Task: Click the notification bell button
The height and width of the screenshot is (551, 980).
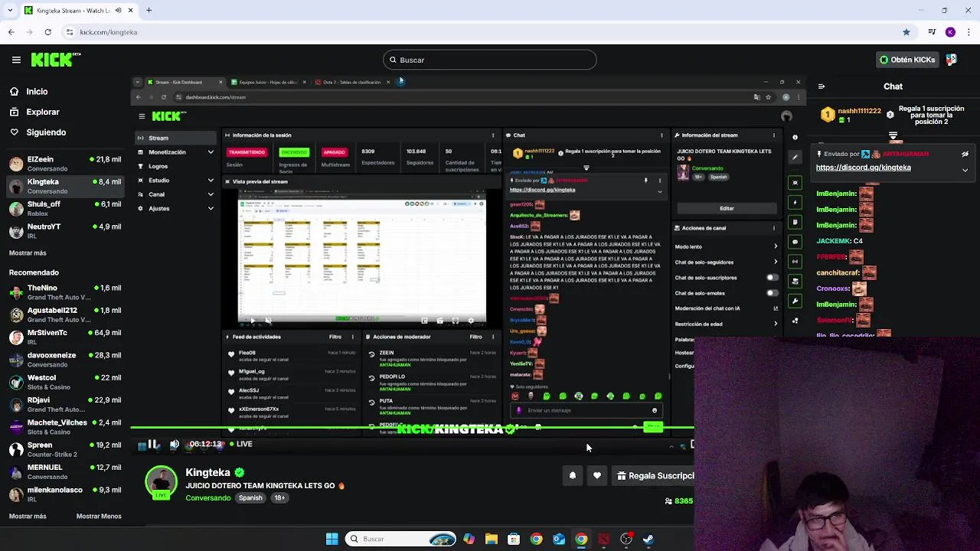Action: (x=572, y=476)
